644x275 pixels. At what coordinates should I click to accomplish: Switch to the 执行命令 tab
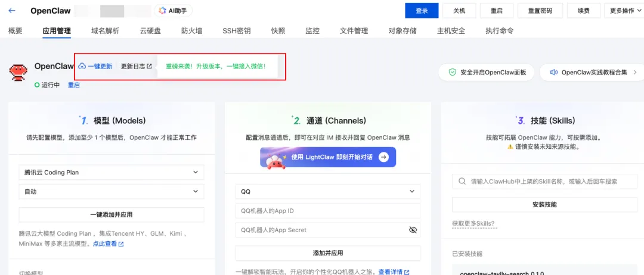tap(500, 31)
